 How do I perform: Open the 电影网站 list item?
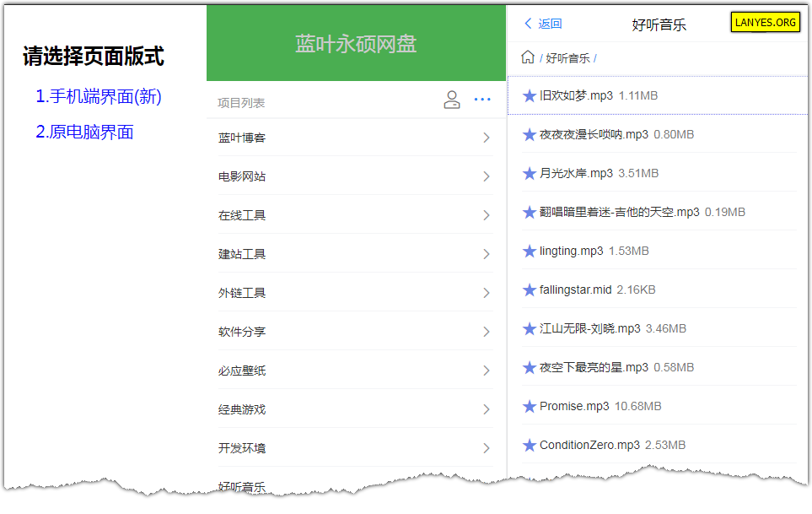pyautogui.click(x=355, y=176)
